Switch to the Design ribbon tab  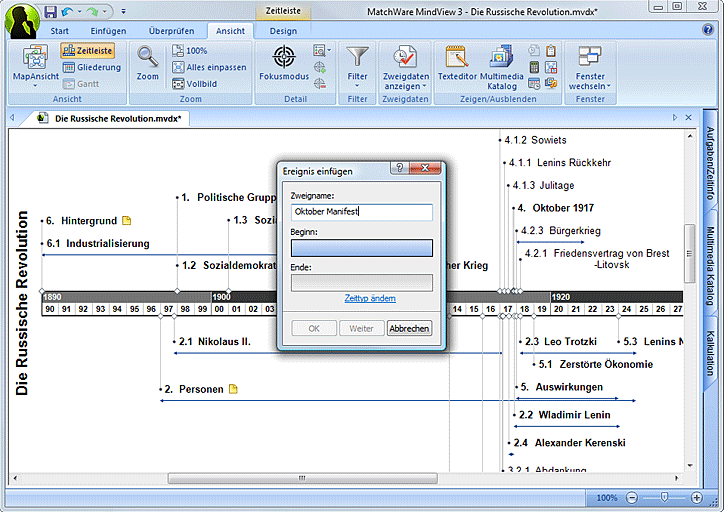pos(283,31)
